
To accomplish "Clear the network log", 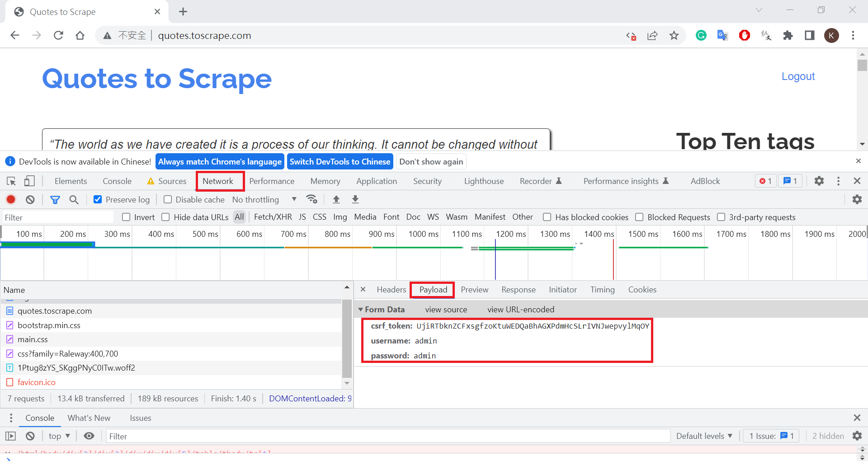I will tap(30, 199).
